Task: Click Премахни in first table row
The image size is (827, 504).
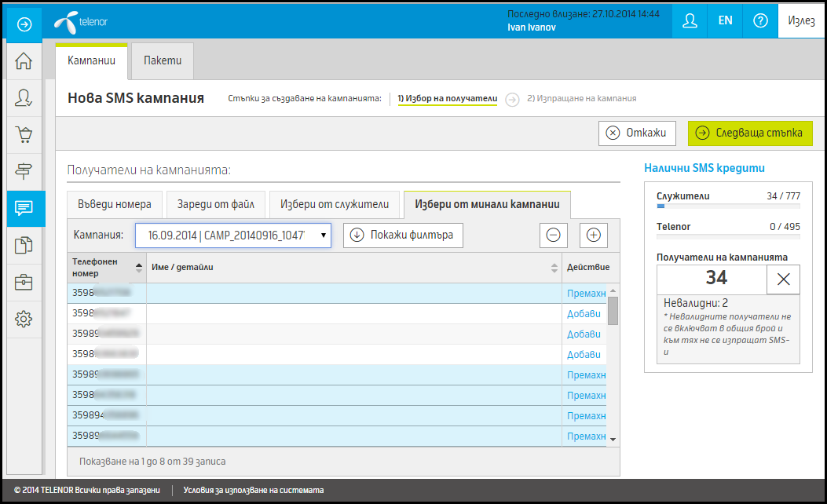Action: pyautogui.click(x=586, y=294)
